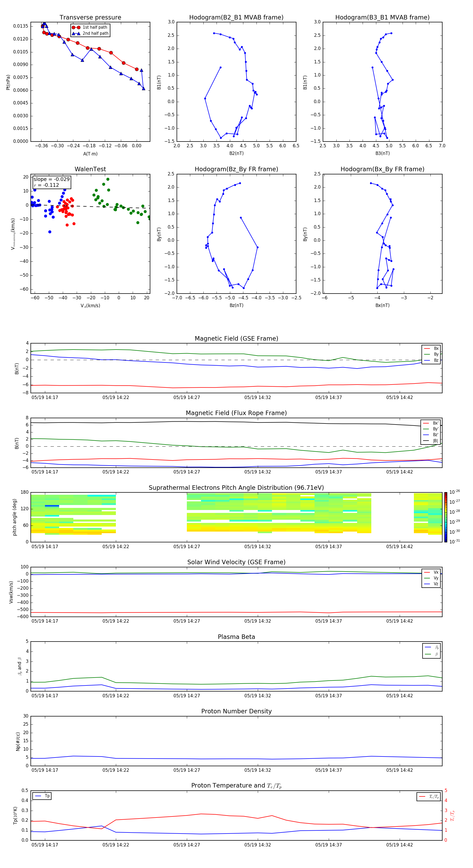This screenshot has width=473, height=868.
Task: Click the "WalenTest" plot title
Action: click(x=90, y=169)
